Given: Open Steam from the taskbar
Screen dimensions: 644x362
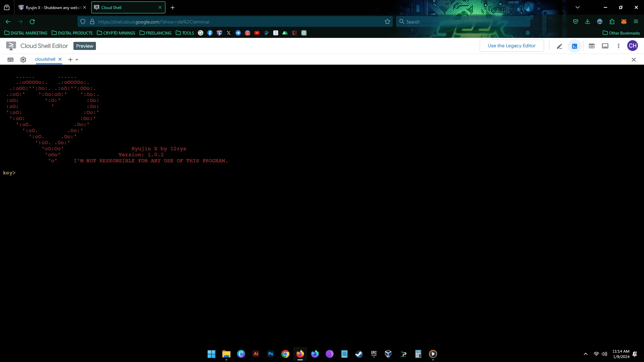Looking at the screenshot, I should point(359,354).
